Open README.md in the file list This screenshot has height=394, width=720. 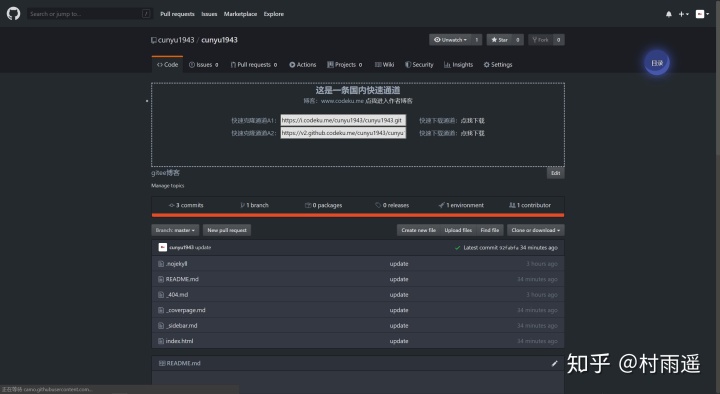tap(182, 279)
